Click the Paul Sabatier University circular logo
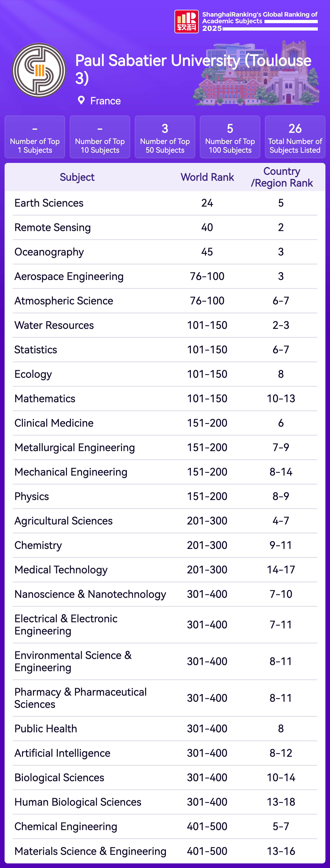 pos(39,70)
